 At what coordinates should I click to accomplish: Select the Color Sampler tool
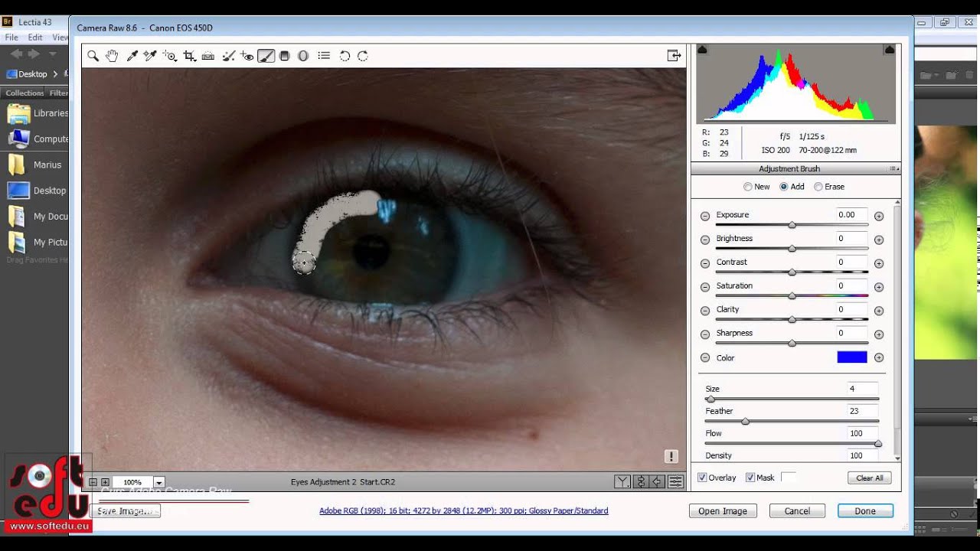(x=150, y=56)
